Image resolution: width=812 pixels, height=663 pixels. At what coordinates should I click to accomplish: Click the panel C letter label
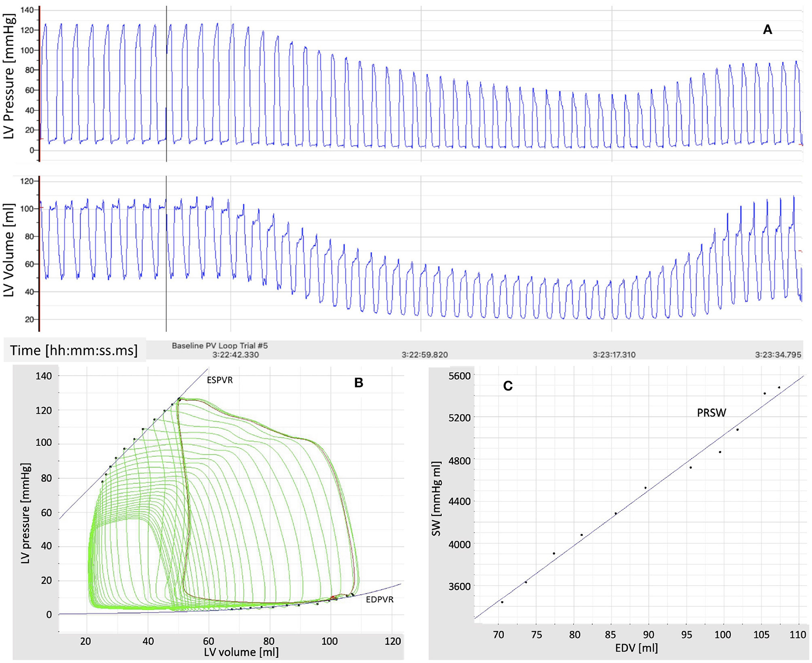click(x=507, y=386)
